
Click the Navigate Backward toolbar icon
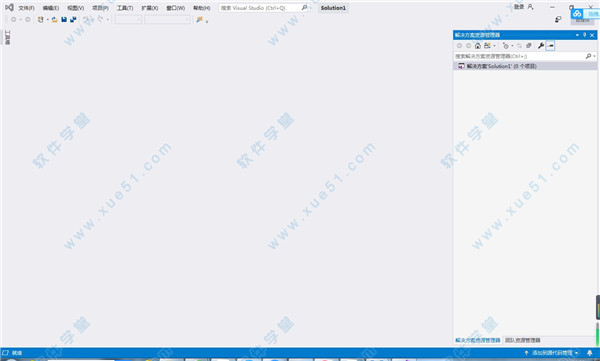coord(13,19)
